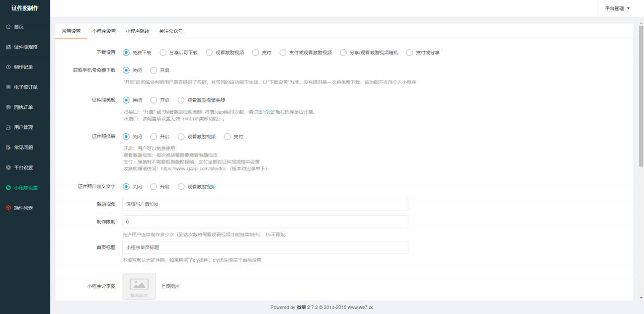This screenshot has width=644, height=314.
Task: Click the gear icon for 平台设置
Action: (x=8, y=168)
